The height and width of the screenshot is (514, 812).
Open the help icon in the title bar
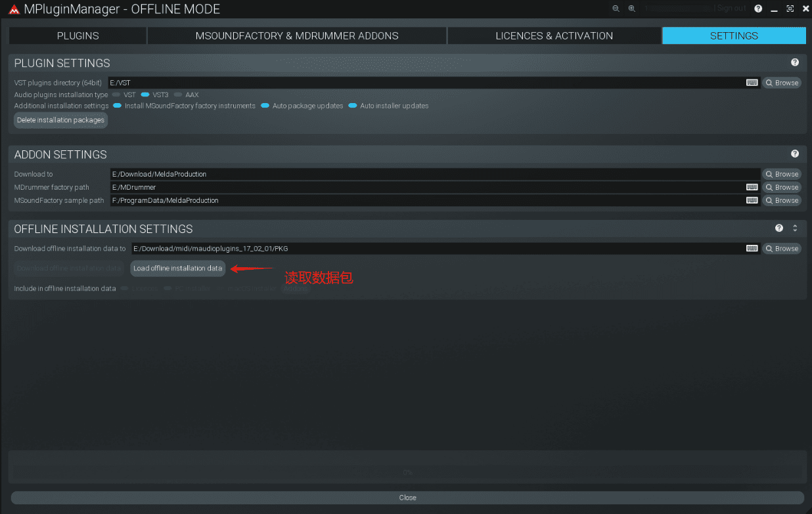point(758,9)
